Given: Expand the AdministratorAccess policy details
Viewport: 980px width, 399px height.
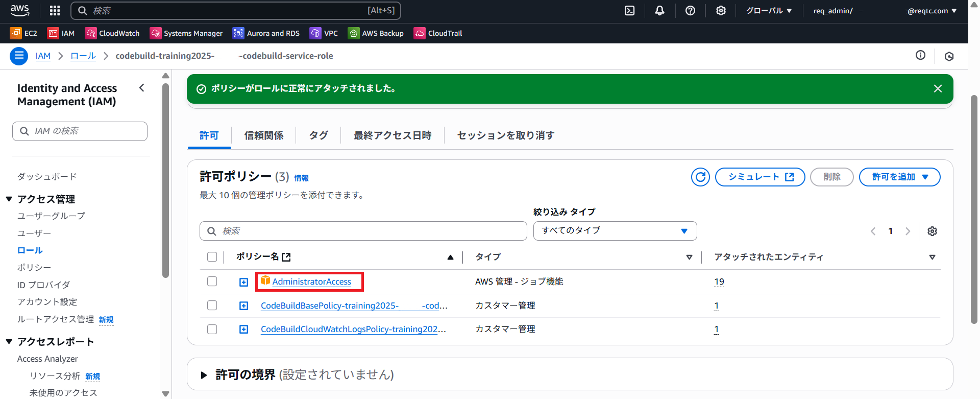Looking at the screenshot, I should 244,282.
